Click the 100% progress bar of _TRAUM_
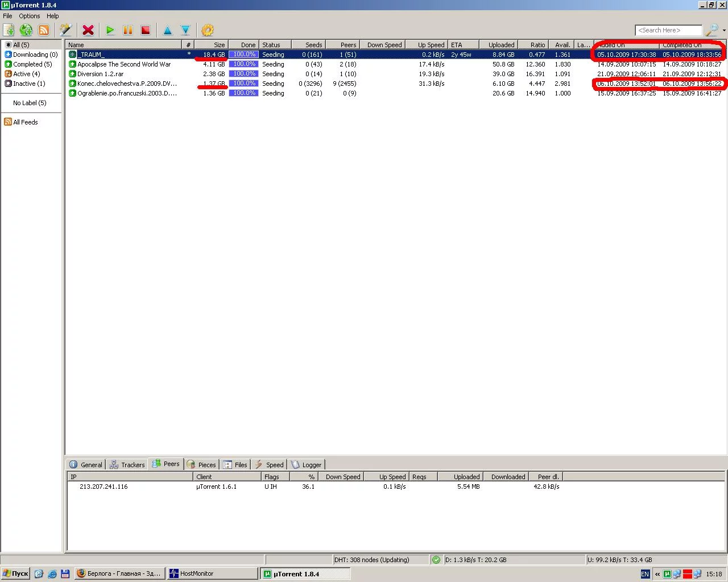728x582 pixels. [243, 55]
